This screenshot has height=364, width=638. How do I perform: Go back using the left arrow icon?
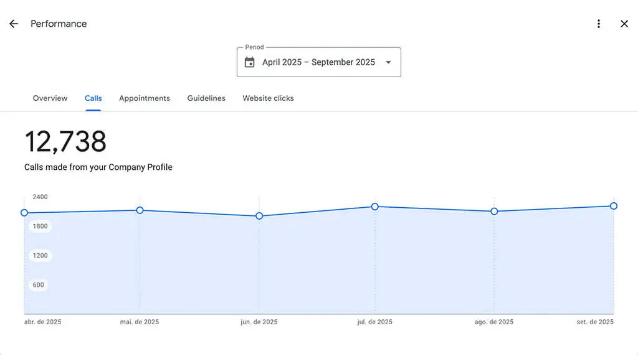[14, 24]
